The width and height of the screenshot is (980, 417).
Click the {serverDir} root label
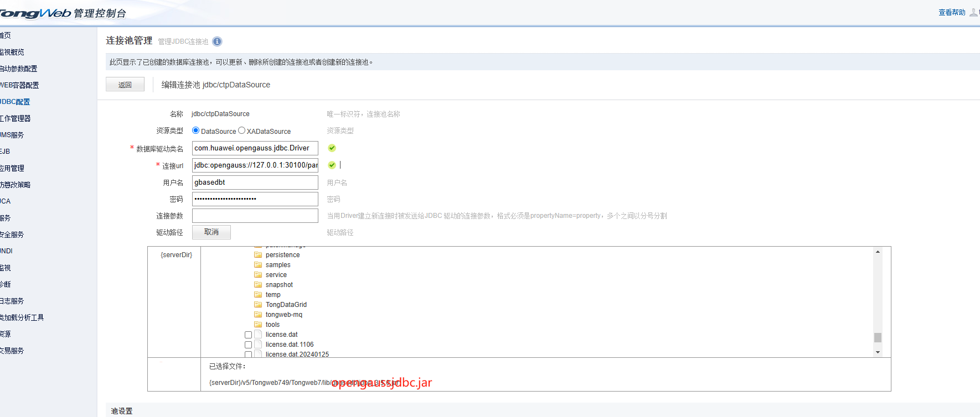coord(177,255)
